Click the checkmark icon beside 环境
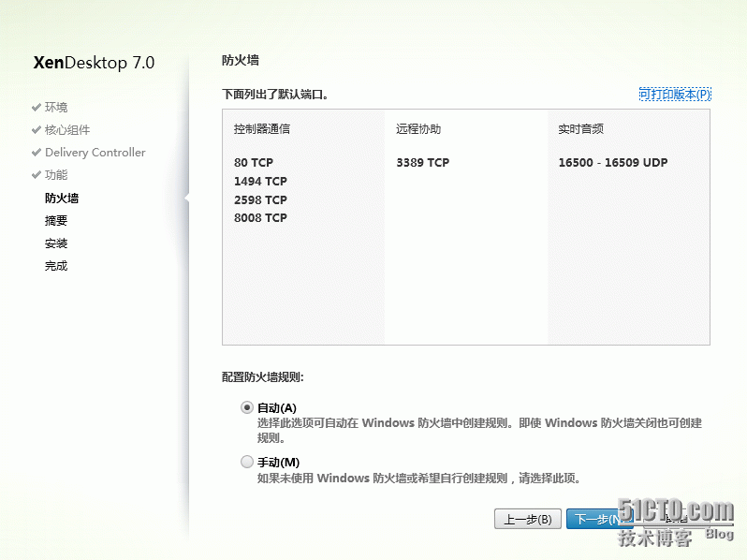This screenshot has width=747, height=560. pyautogui.click(x=37, y=108)
